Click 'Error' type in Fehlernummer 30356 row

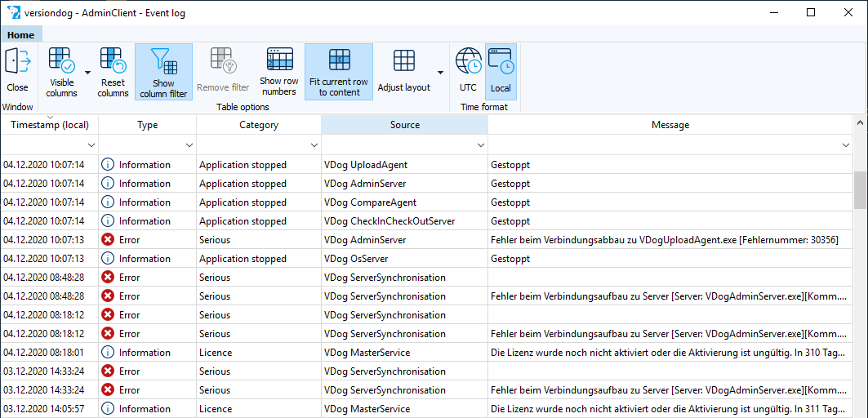pos(130,240)
